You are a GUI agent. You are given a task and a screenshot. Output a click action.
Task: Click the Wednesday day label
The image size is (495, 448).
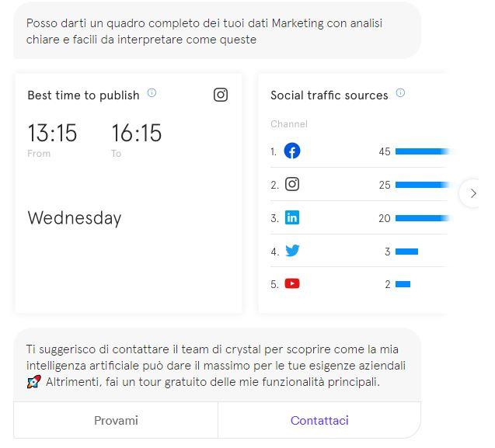pyautogui.click(x=75, y=218)
